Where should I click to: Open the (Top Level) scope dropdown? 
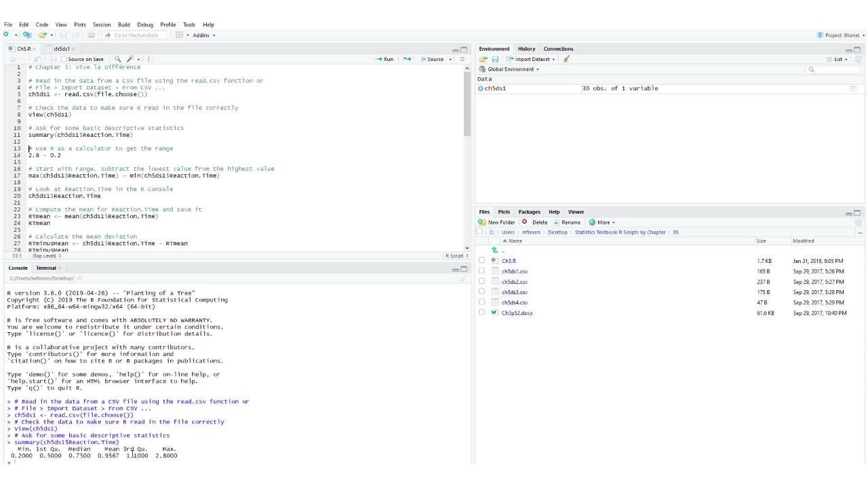pyautogui.click(x=47, y=256)
